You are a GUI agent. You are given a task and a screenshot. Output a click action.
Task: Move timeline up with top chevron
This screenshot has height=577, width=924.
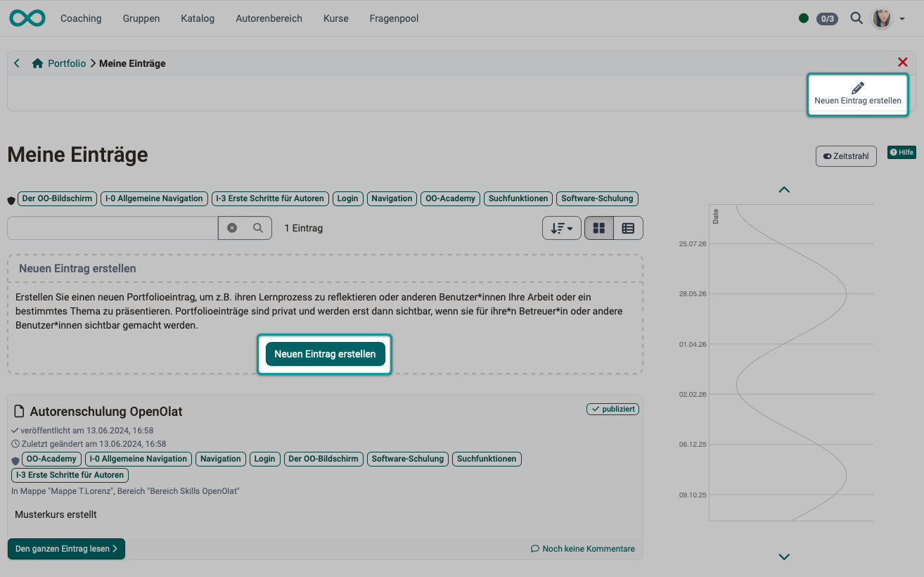coord(785,189)
